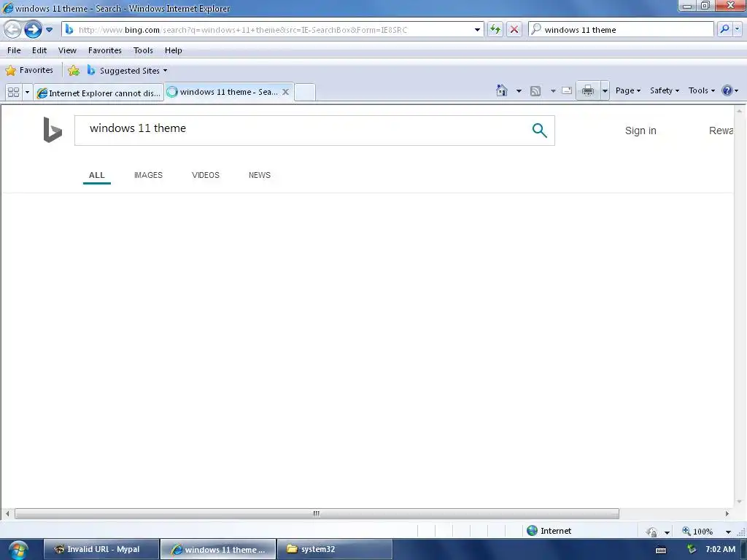Click the horizontal scrollbar thumb
The height and width of the screenshot is (560, 747).
[317, 514]
